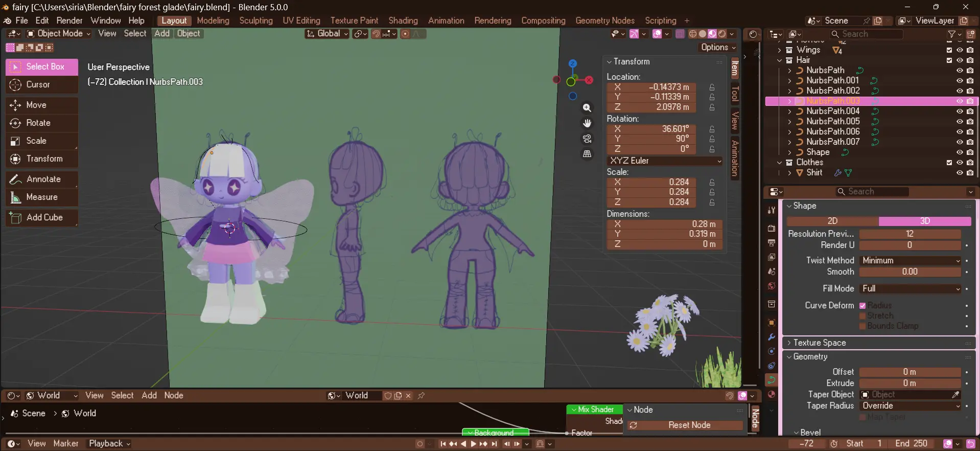Click the pan view hand icon
Screen dimensions: 980x451
click(587, 123)
